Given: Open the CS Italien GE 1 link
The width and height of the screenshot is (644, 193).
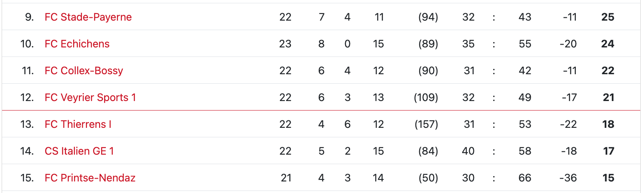Looking at the screenshot, I should point(79,151).
